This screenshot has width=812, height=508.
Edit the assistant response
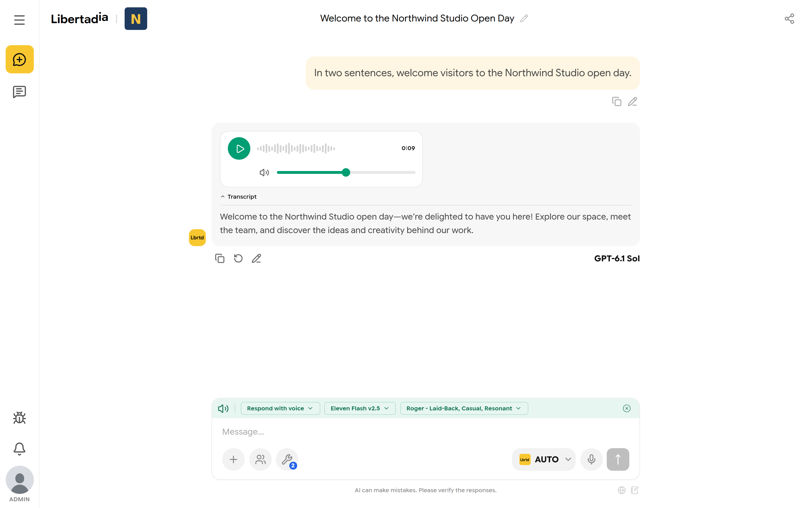[x=256, y=258]
